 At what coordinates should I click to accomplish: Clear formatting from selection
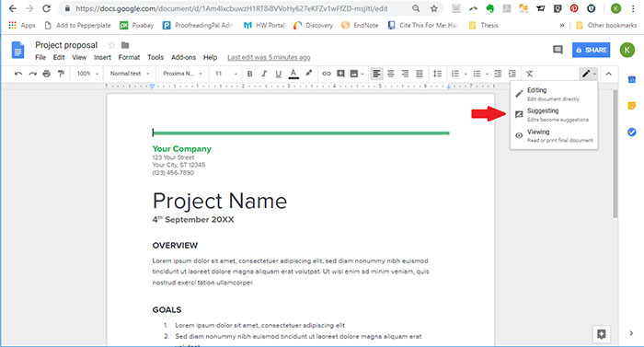pyautogui.click(x=530, y=74)
